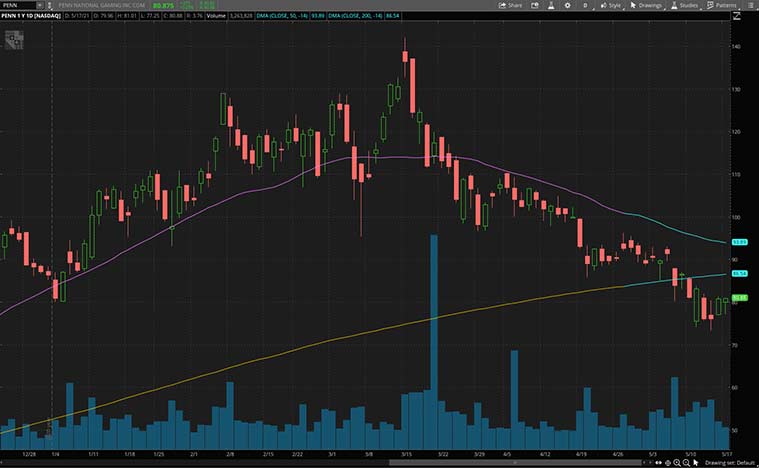Click the expand chart icon below toolbar
This screenshot has width=759, height=468.
click(738, 16)
